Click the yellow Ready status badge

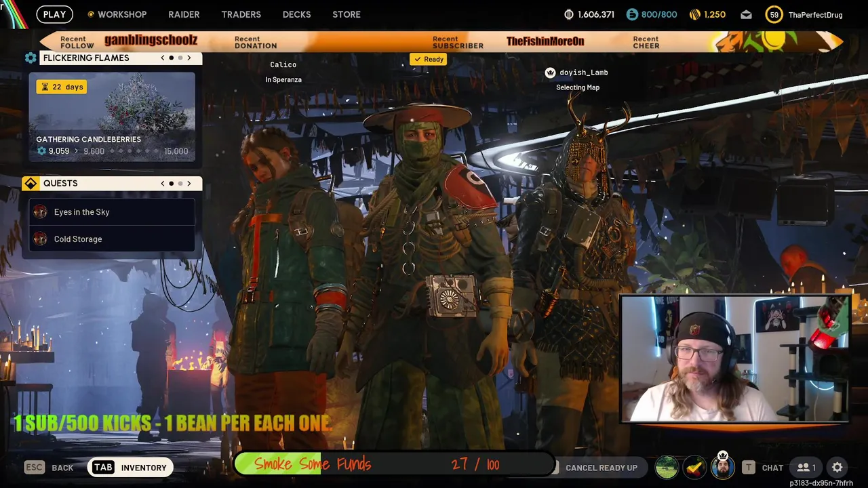[428, 59]
